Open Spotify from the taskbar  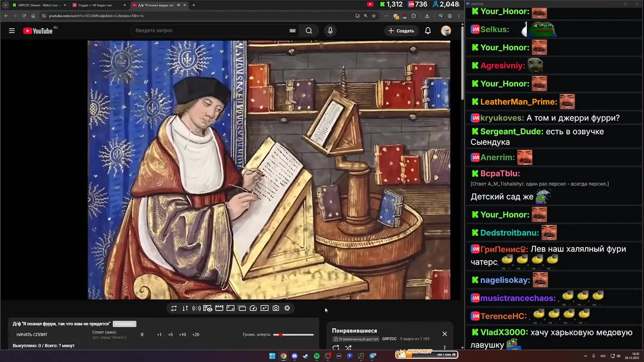click(x=316, y=356)
